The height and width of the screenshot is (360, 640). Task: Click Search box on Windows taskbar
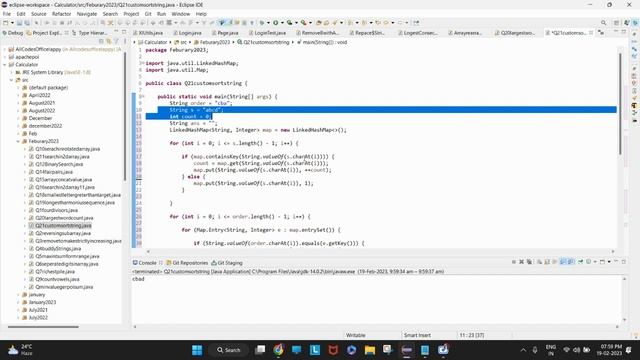(229, 350)
